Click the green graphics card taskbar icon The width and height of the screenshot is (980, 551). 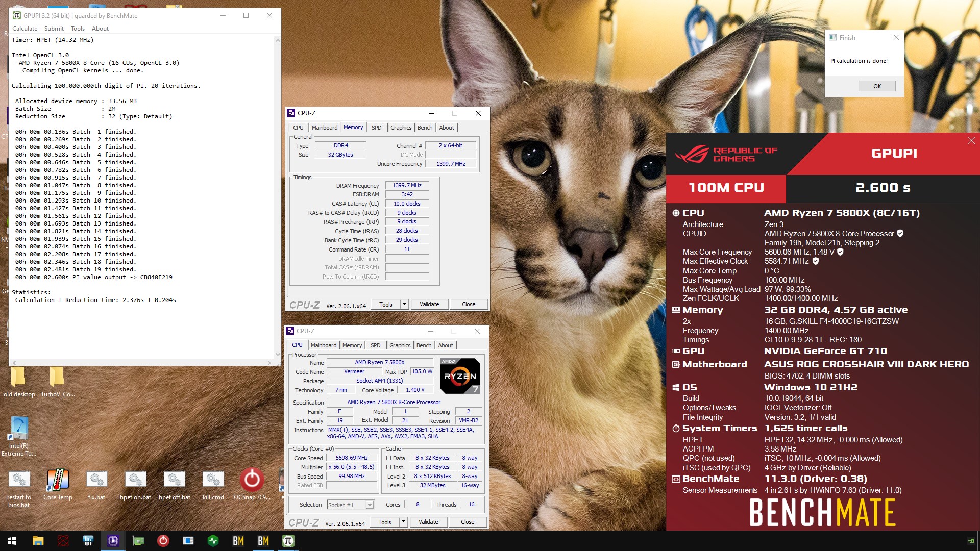tap(138, 541)
